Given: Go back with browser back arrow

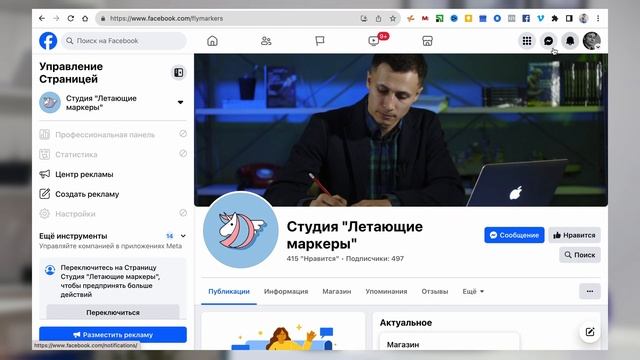Looking at the screenshot, I should pyautogui.click(x=42, y=18).
